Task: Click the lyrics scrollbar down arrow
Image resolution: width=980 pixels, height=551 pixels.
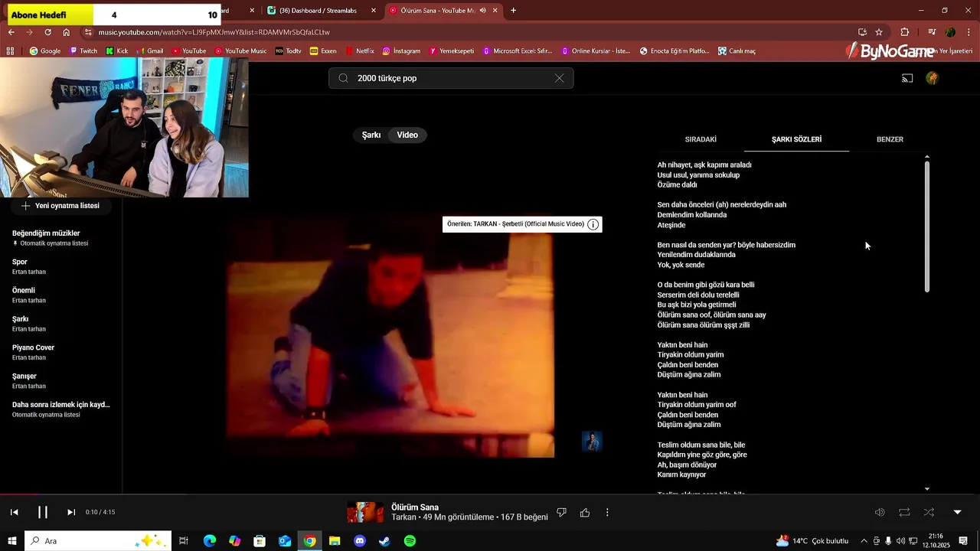Action: pyautogui.click(x=927, y=489)
